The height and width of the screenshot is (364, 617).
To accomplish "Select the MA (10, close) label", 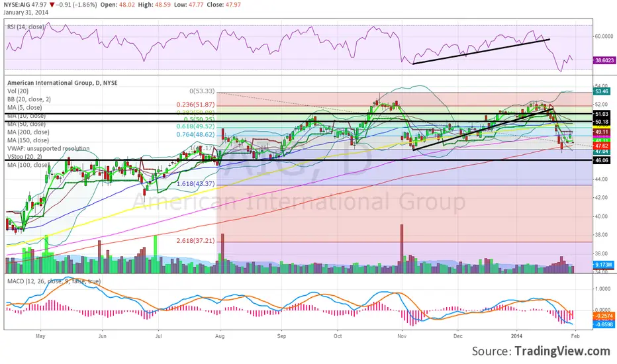I will (26, 116).
